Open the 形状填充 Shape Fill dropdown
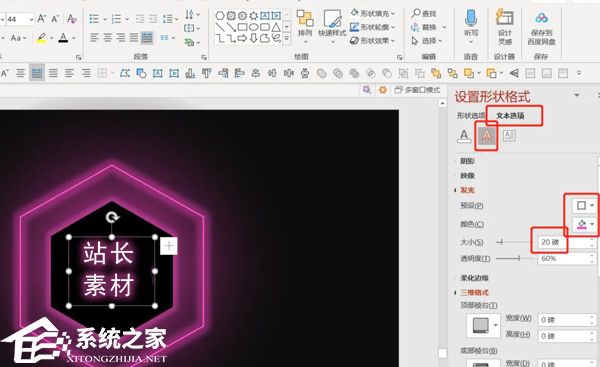Image resolution: width=600 pixels, height=367 pixels. pos(372,14)
